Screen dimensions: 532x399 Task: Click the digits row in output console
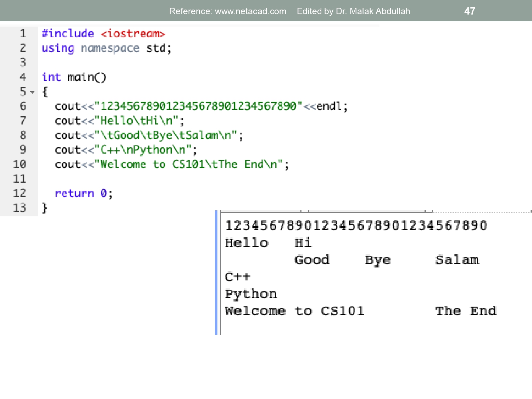(x=356, y=226)
